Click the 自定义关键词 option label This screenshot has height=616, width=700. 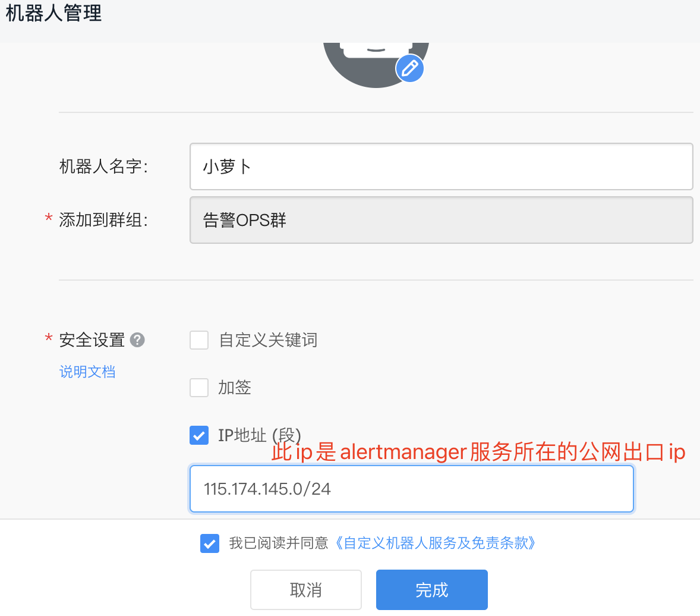click(269, 340)
